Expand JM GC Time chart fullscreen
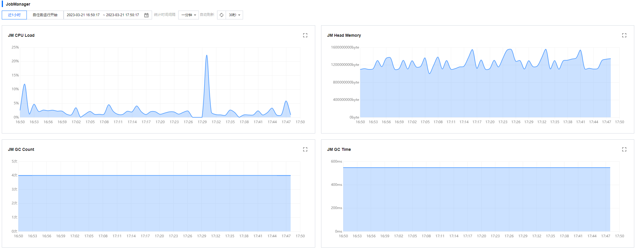The image size is (644, 252). click(624, 149)
